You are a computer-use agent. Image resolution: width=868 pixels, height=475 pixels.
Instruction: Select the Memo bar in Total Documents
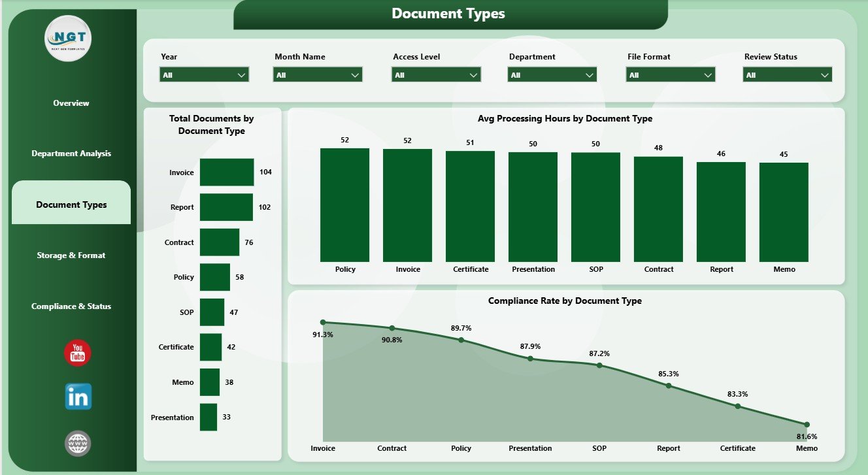click(x=210, y=382)
